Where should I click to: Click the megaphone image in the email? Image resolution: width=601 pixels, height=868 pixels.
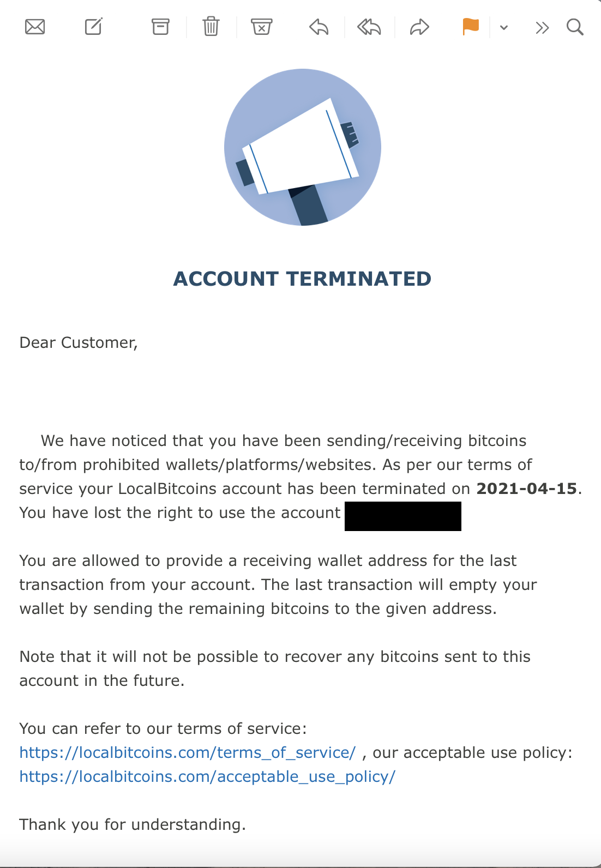point(303,147)
